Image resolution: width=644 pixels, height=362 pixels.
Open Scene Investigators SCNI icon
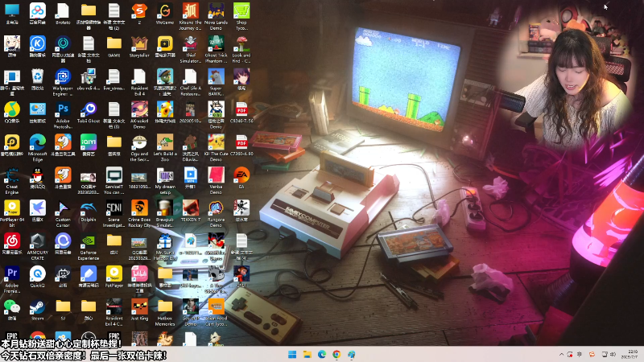[x=114, y=213]
